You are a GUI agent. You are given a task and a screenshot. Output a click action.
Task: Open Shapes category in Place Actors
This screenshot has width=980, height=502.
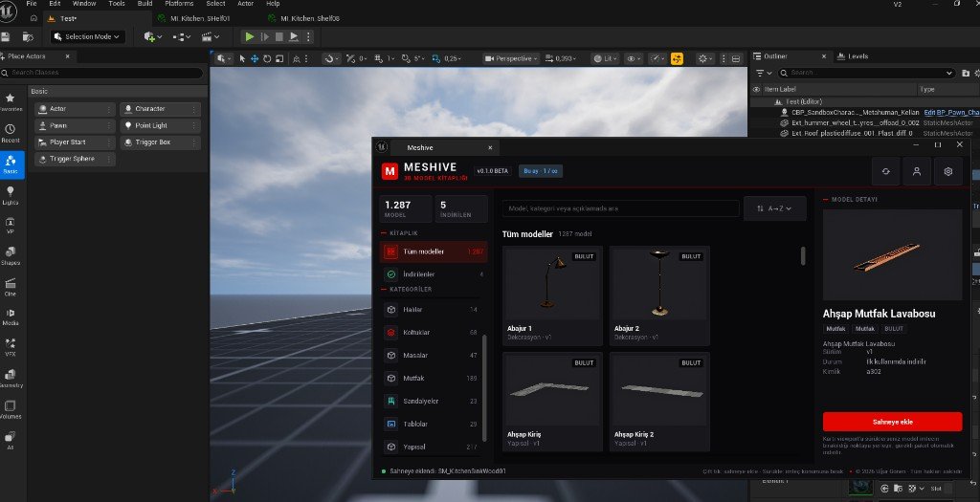coord(11,256)
